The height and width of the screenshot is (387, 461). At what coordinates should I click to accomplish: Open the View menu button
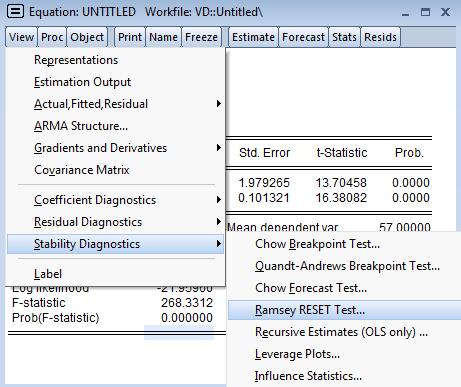tap(22, 37)
